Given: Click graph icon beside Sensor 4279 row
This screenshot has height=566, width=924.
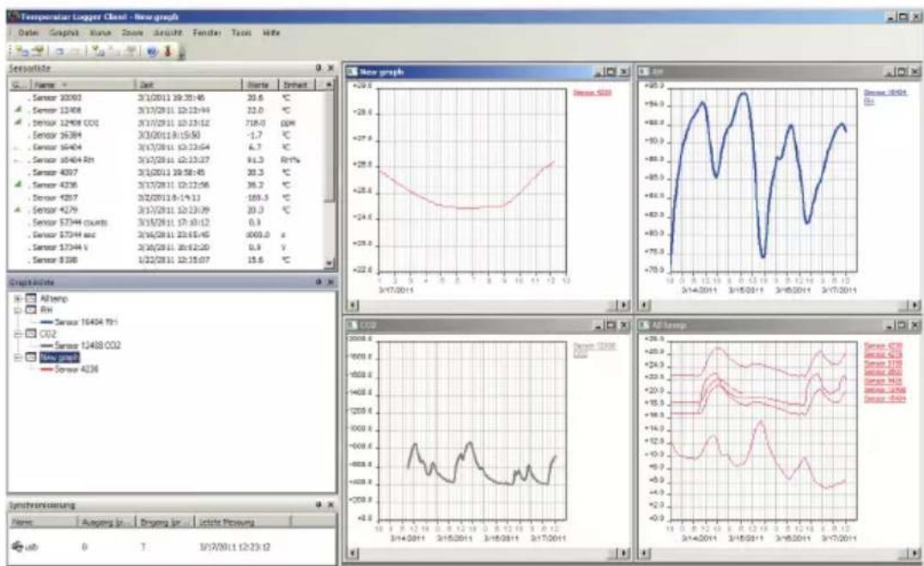Looking at the screenshot, I should coord(18,210).
